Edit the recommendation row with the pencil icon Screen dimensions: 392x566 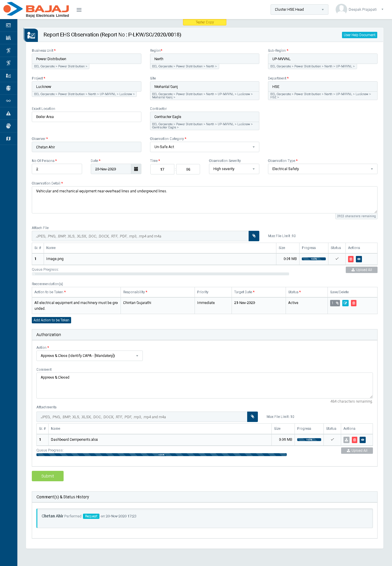click(345, 303)
